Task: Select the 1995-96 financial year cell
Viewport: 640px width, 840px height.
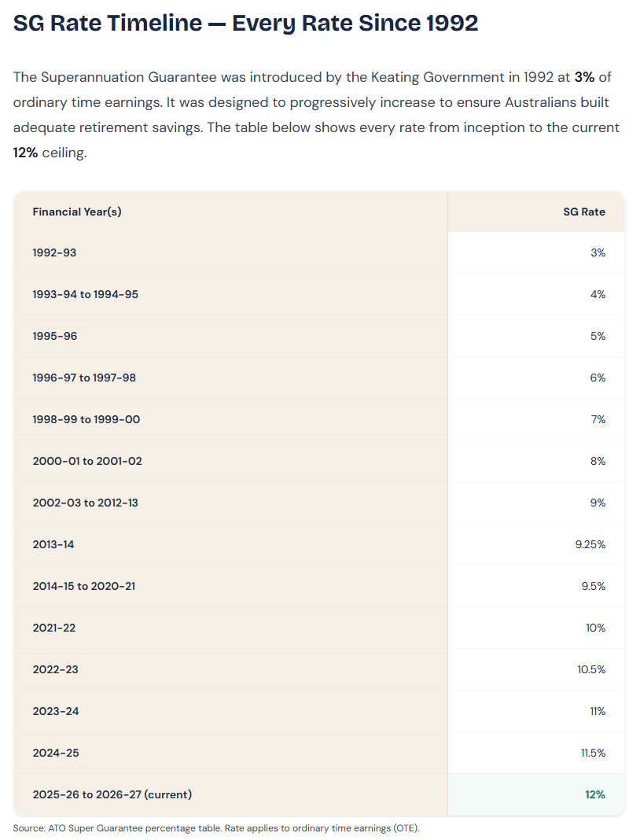Action: [230, 336]
